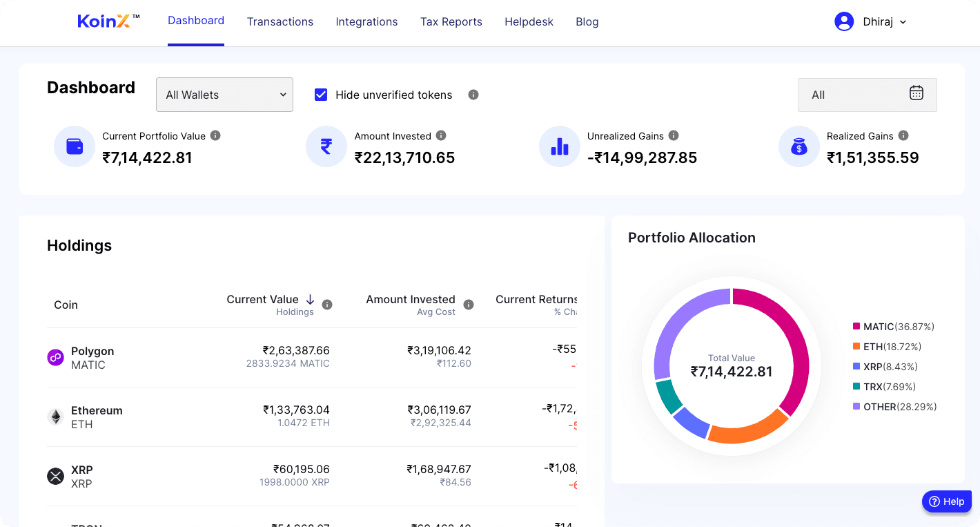Click the XRP legend color swatch

[856, 366]
